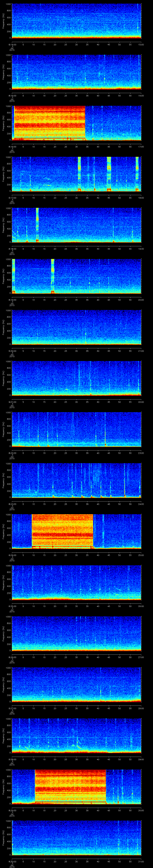
Task: Select the first spectrogram panel starting at 8:14:00
Action: pyautogui.click(x=76, y=21)
